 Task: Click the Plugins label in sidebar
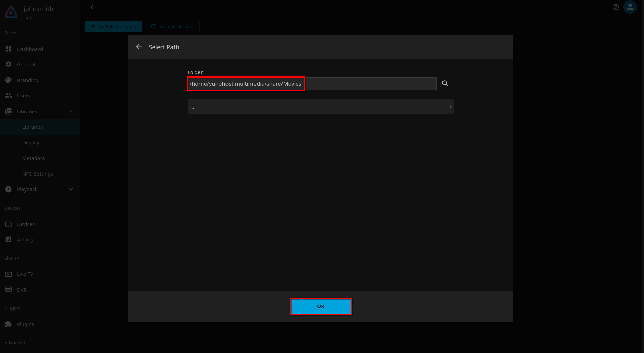tap(25, 324)
